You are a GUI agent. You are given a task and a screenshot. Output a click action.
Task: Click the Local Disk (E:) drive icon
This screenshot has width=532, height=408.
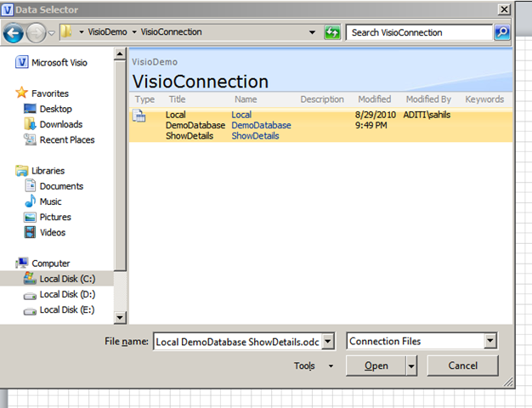pos(30,311)
